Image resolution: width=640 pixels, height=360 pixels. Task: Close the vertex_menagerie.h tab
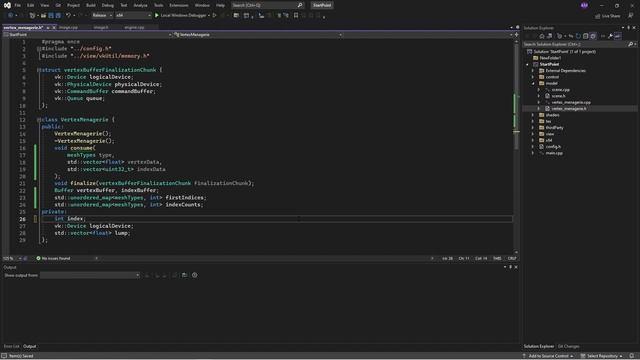54,27
